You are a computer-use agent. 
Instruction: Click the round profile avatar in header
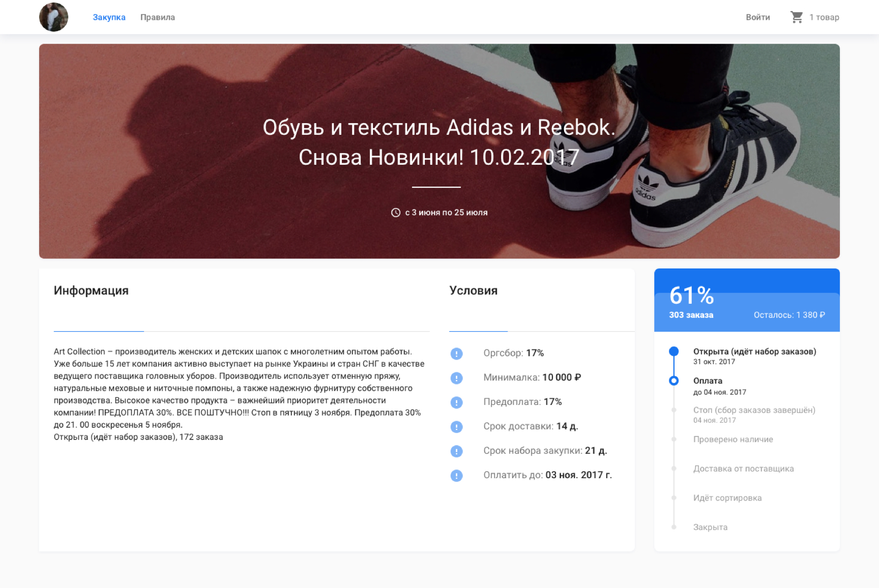[53, 17]
